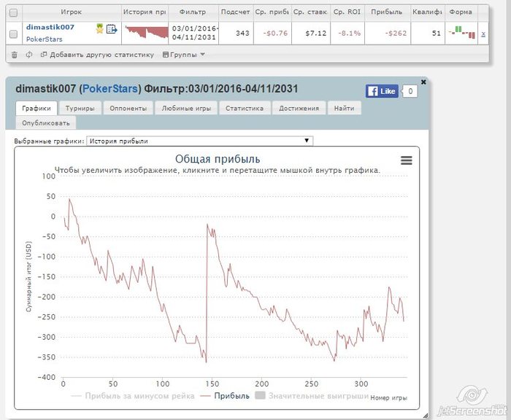This screenshot has height=420, width=511.
Task: Click the trash delete icon below the table
Action: click(15, 55)
